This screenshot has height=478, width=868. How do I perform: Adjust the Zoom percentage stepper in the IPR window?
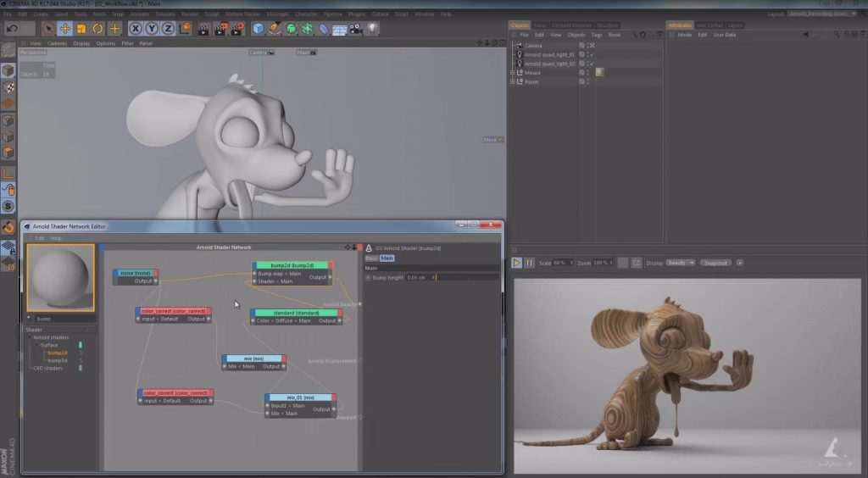(x=611, y=263)
